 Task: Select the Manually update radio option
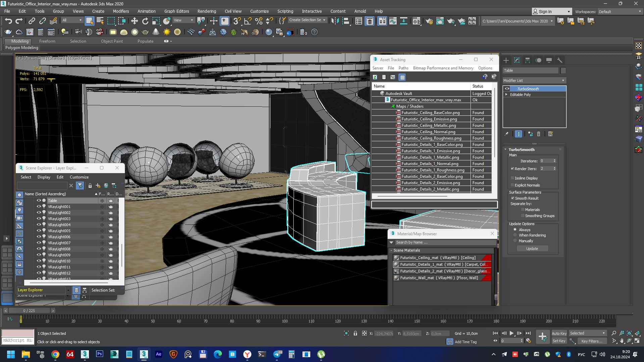(515, 241)
